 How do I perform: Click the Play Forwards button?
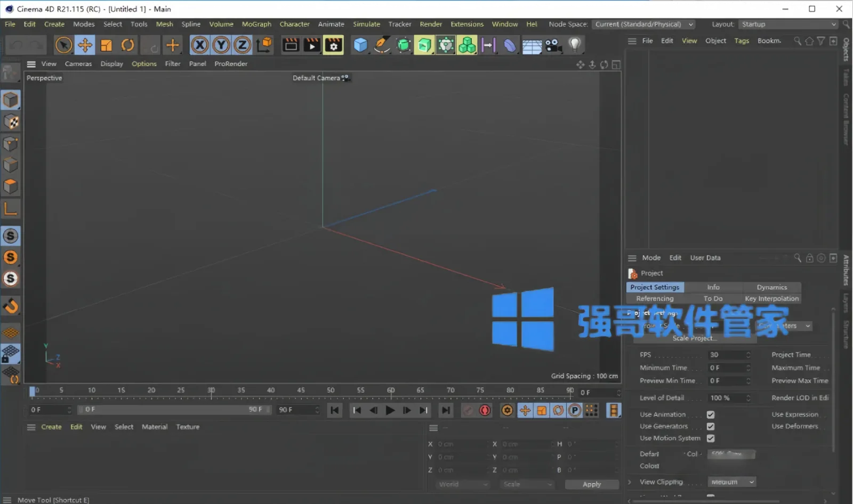coord(390,410)
